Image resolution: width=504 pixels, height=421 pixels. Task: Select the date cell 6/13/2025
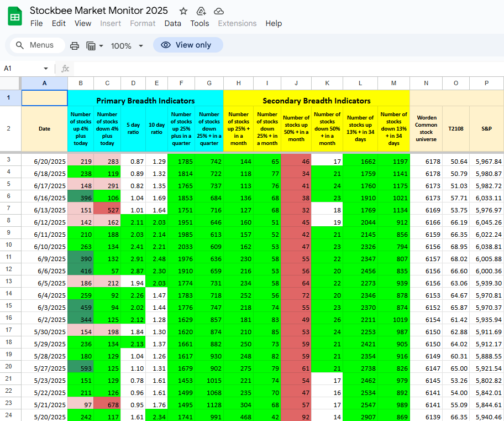point(44,209)
